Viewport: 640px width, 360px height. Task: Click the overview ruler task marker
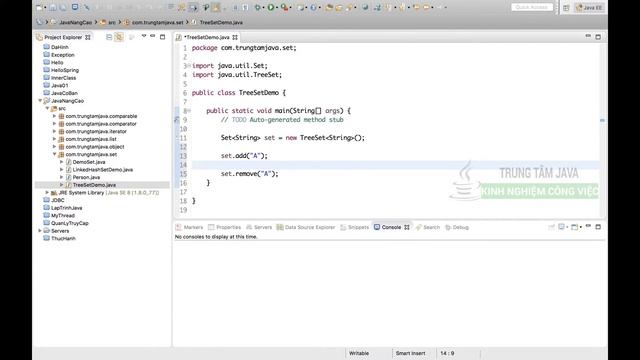(602, 120)
